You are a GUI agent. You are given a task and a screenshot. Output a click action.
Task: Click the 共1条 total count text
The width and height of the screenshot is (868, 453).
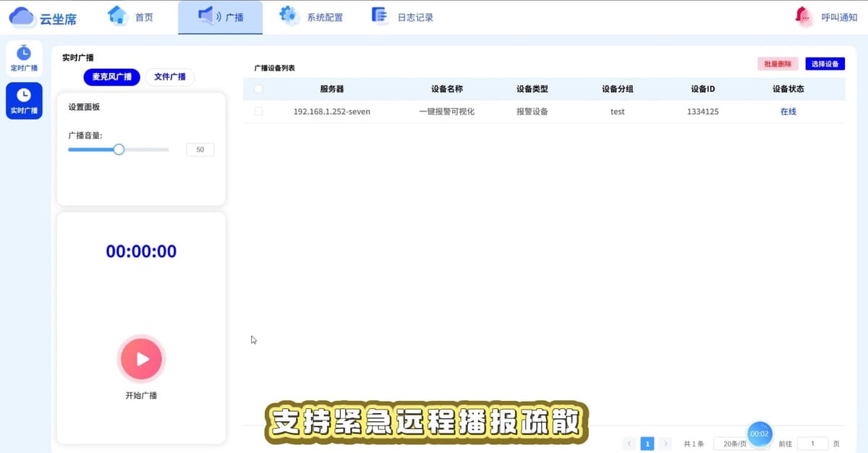point(694,444)
